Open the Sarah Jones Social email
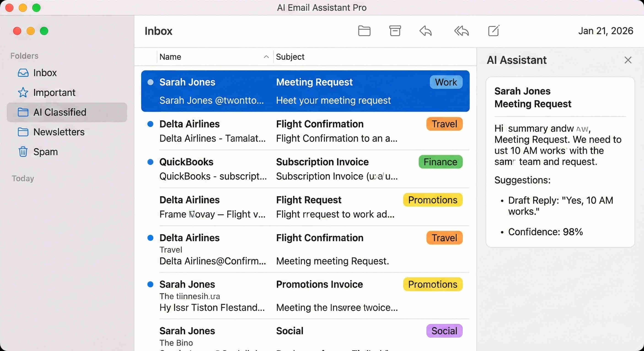The image size is (644, 351). (x=305, y=335)
